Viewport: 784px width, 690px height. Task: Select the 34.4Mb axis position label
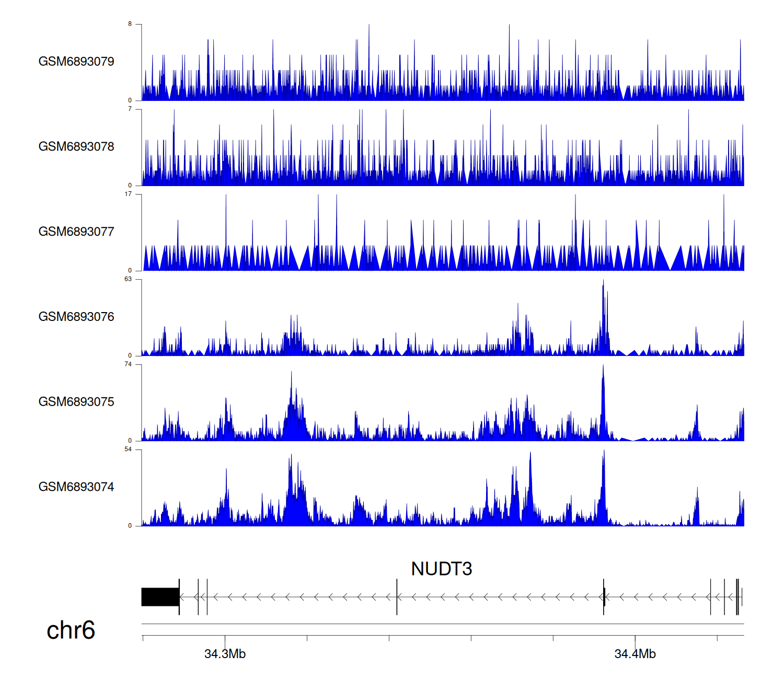[x=635, y=654]
